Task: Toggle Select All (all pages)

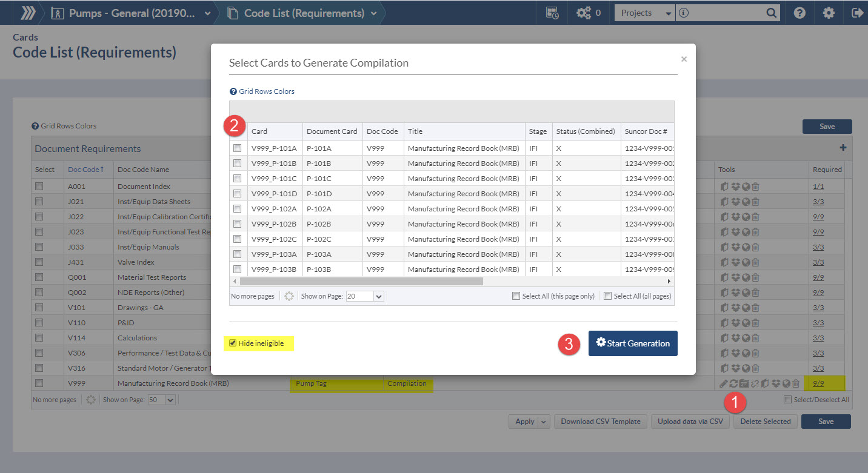Action: 607,296
